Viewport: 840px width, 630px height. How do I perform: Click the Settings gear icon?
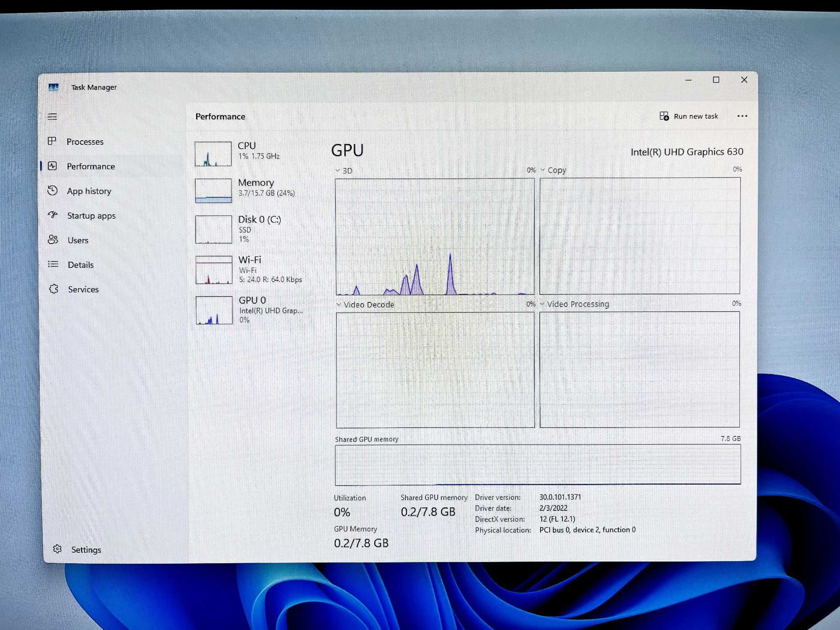58,549
